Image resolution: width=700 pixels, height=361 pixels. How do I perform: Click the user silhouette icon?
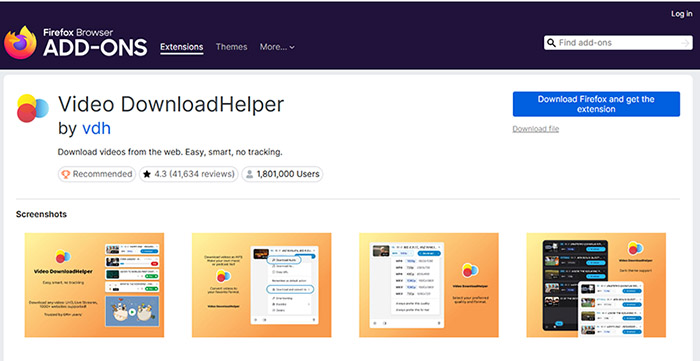coord(250,174)
